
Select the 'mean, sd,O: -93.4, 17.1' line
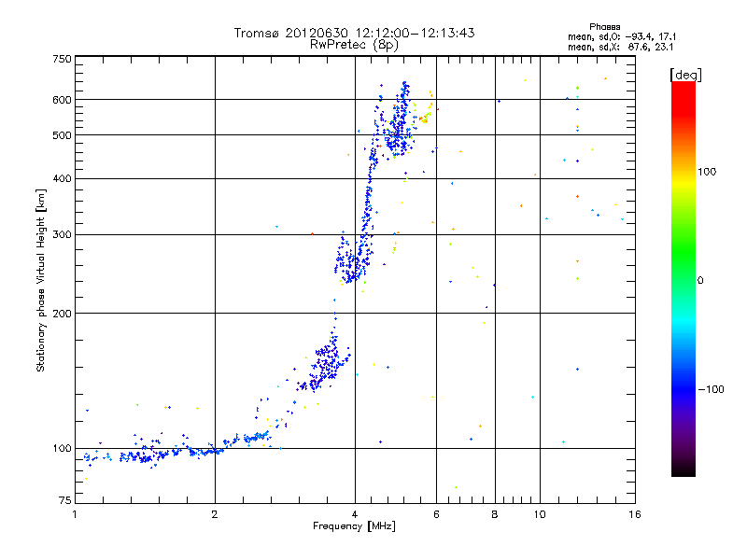point(622,36)
